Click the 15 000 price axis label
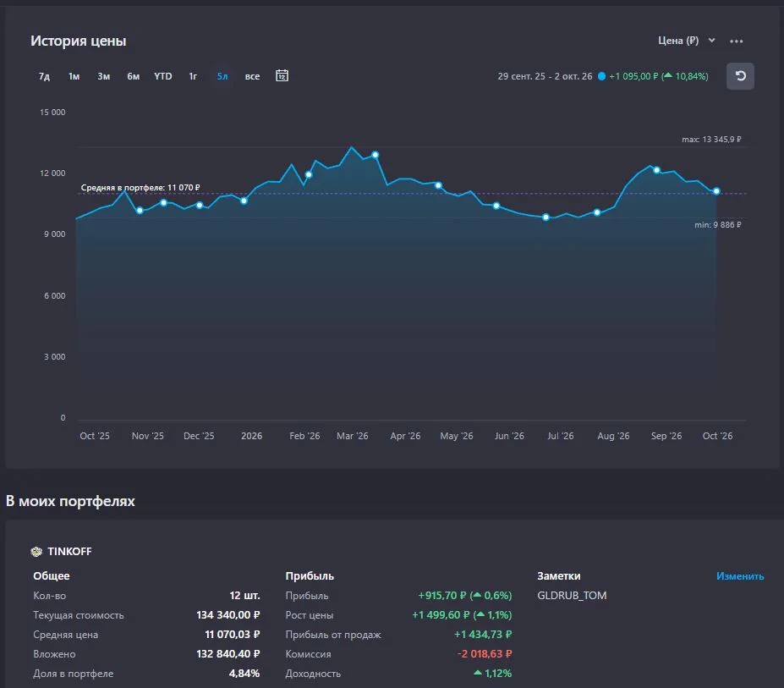 [52, 112]
